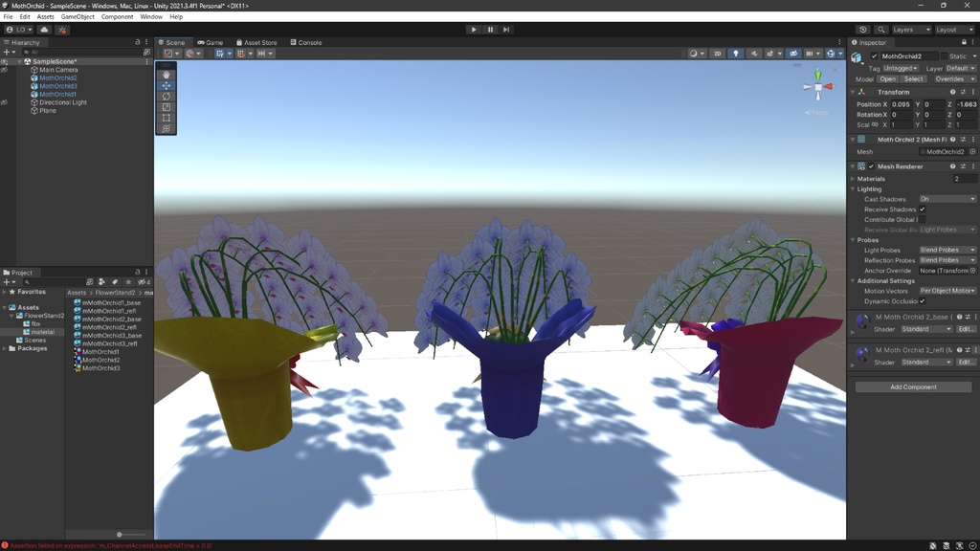Toggle 2D scene view mode

[718, 54]
